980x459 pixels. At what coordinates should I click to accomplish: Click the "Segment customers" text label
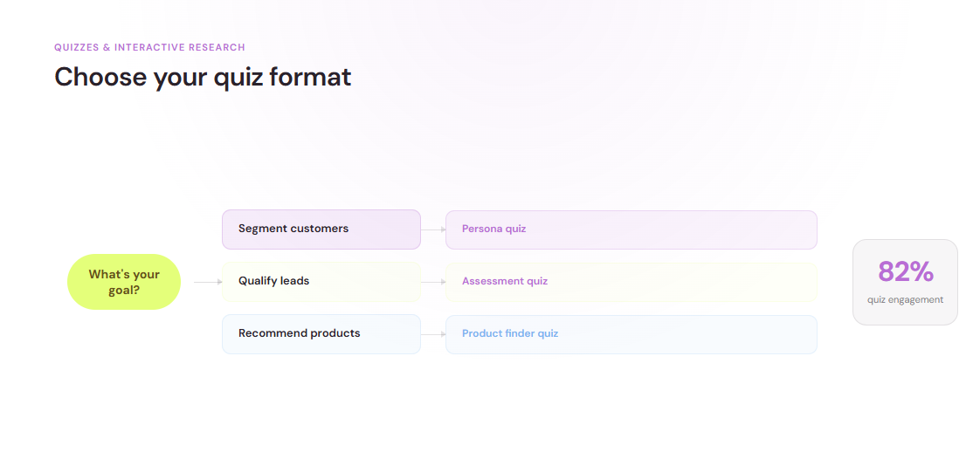point(293,229)
